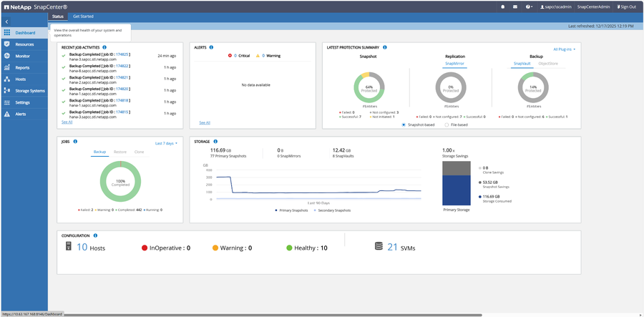The image size is (644, 317).
Task: Click the NetApp SnapCenter logo
Action: (x=36, y=7)
